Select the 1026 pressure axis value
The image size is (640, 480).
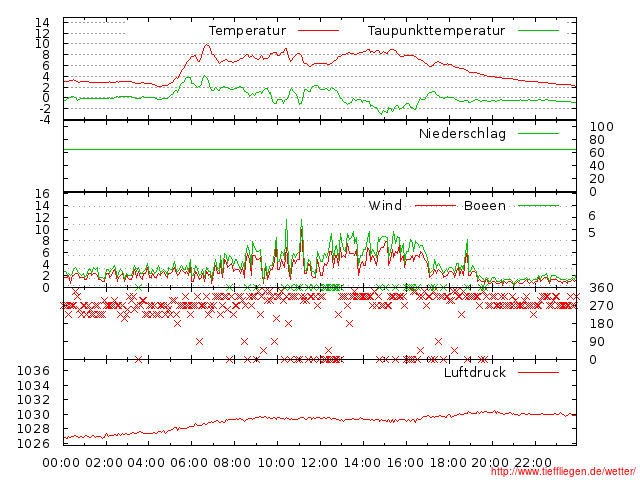[33, 443]
